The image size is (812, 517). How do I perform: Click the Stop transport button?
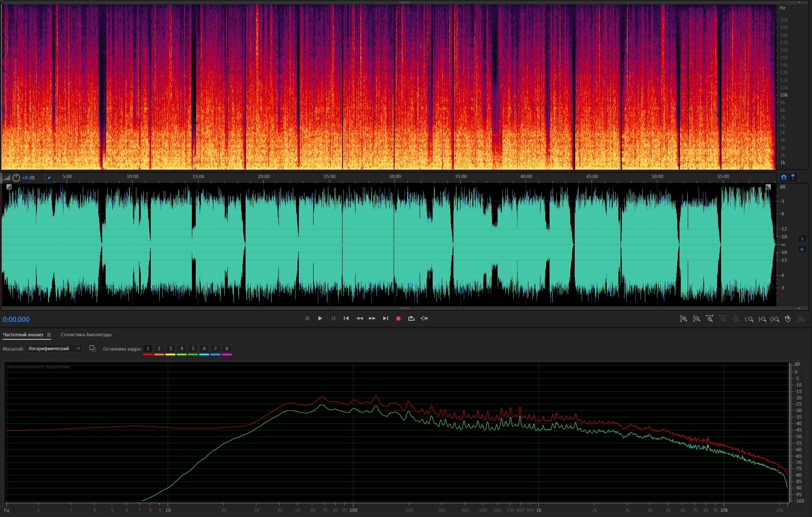click(x=307, y=319)
